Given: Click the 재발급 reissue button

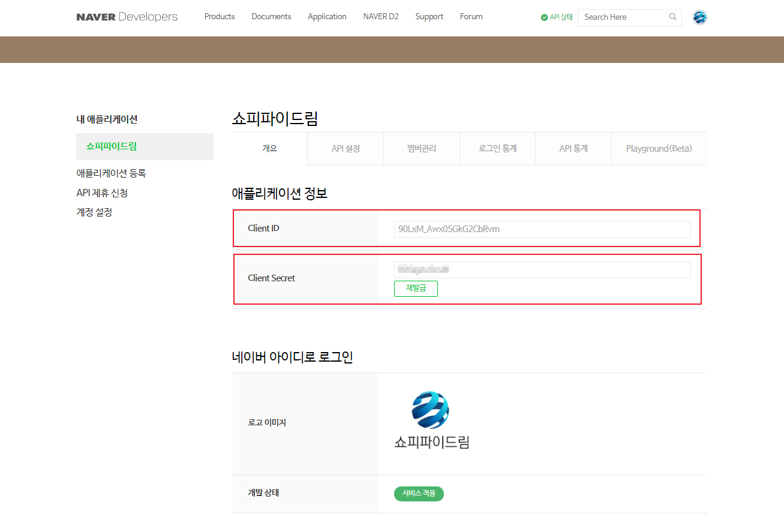Looking at the screenshot, I should 416,288.
